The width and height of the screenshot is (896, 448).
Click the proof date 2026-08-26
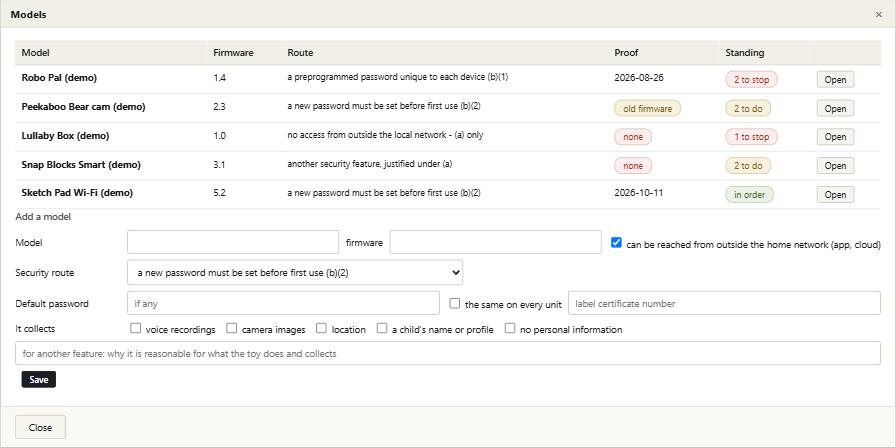pyautogui.click(x=639, y=78)
